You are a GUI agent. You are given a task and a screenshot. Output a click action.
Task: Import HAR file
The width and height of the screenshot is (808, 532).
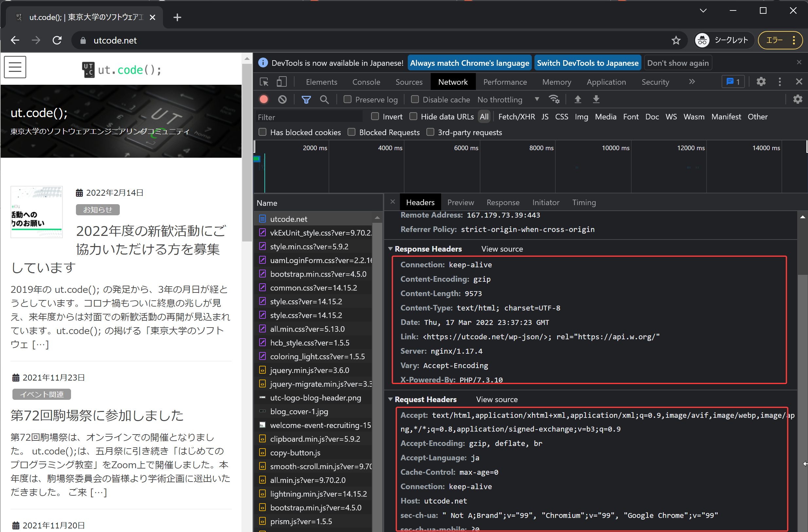tap(578, 99)
